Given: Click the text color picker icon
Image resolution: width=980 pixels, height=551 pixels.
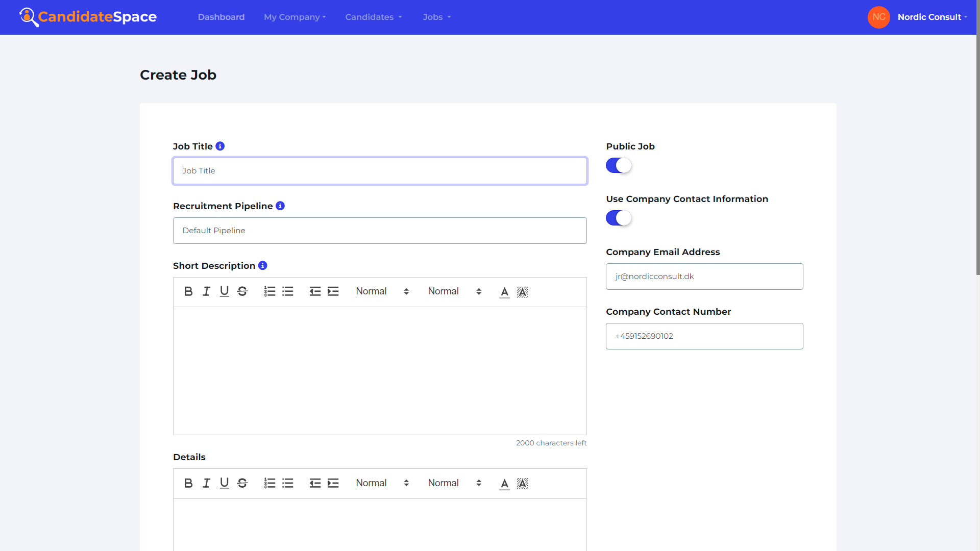Looking at the screenshot, I should 504,292.
